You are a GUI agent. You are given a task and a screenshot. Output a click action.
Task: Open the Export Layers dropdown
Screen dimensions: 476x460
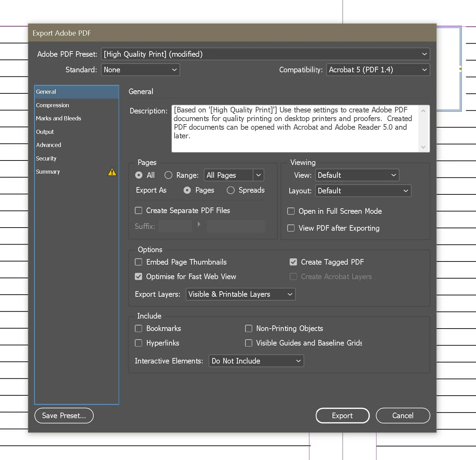(x=241, y=294)
